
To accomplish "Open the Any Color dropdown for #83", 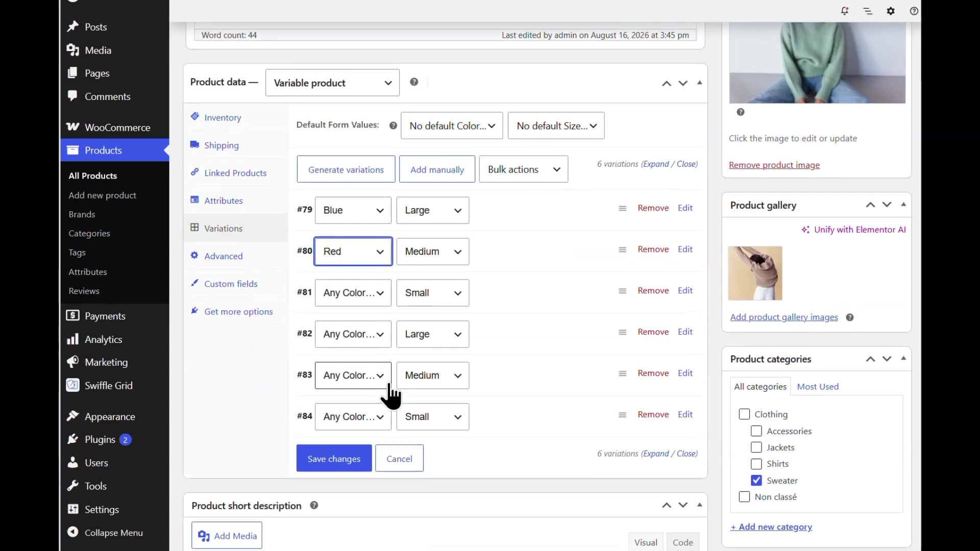I will 353,375.
